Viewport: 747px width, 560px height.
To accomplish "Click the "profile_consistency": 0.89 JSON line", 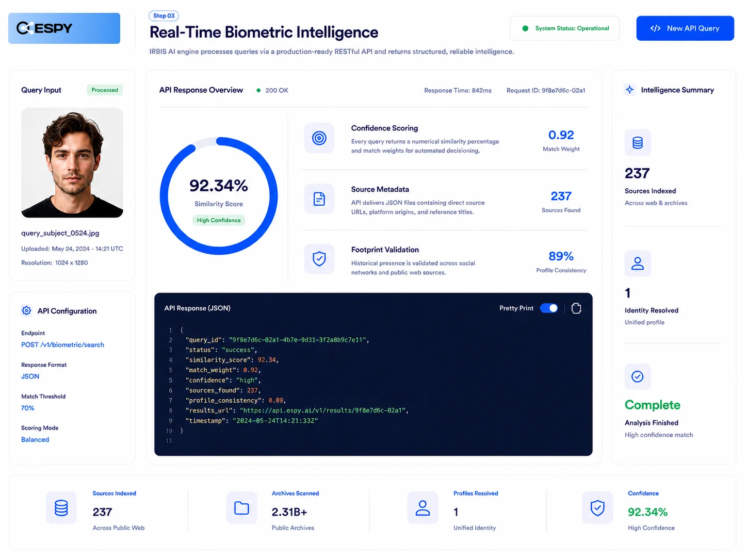I will [x=235, y=400].
